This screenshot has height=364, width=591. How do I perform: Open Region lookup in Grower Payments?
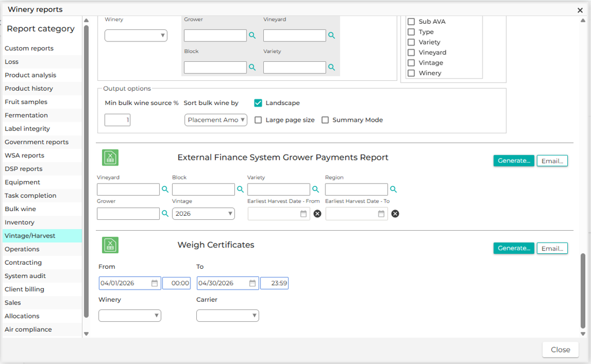393,189
